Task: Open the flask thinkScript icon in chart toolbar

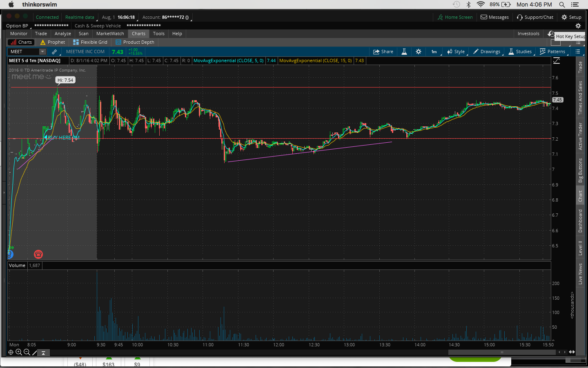Action: coord(404,52)
